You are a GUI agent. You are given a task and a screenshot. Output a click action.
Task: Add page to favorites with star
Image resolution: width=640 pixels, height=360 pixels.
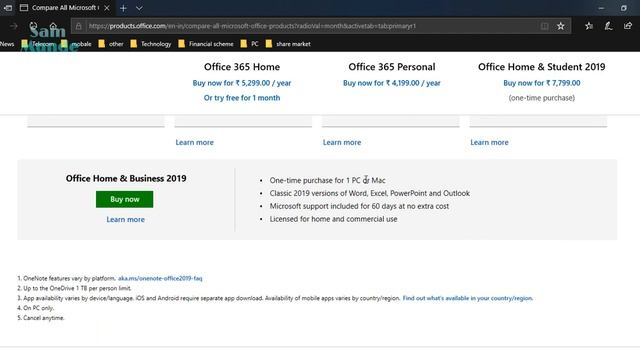561,26
